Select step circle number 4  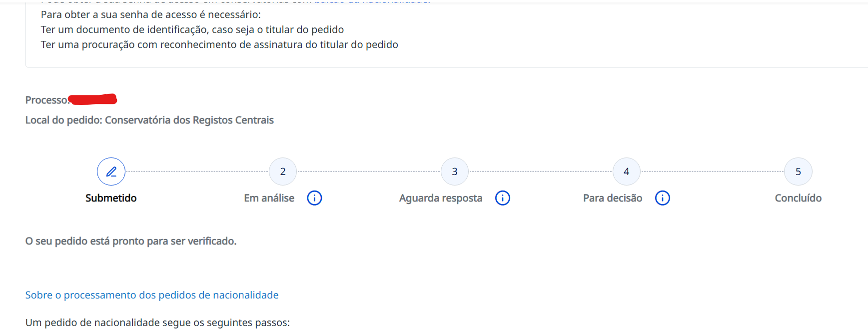(627, 171)
